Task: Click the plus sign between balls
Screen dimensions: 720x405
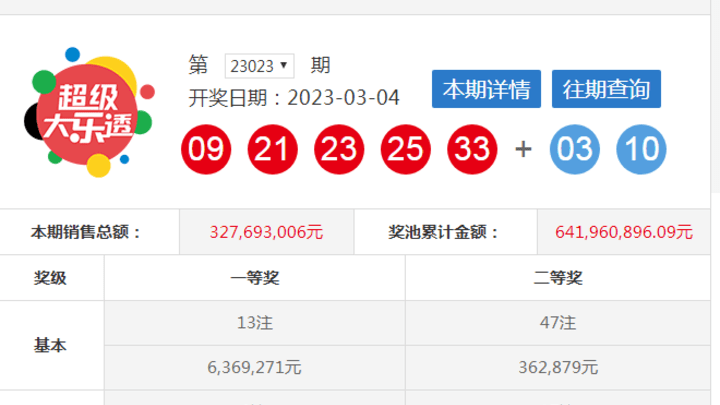Action: click(x=523, y=149)
